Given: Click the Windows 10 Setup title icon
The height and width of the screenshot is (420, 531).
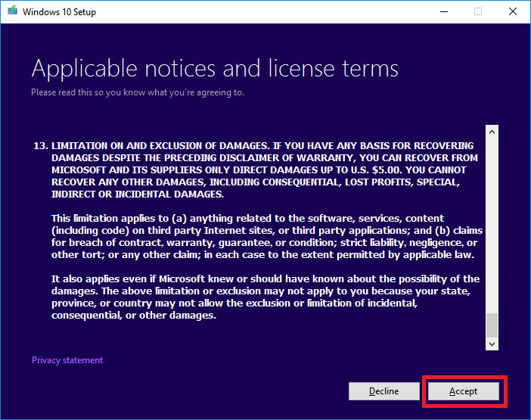Looking at the screenshot, I should [x=13, y=11].
